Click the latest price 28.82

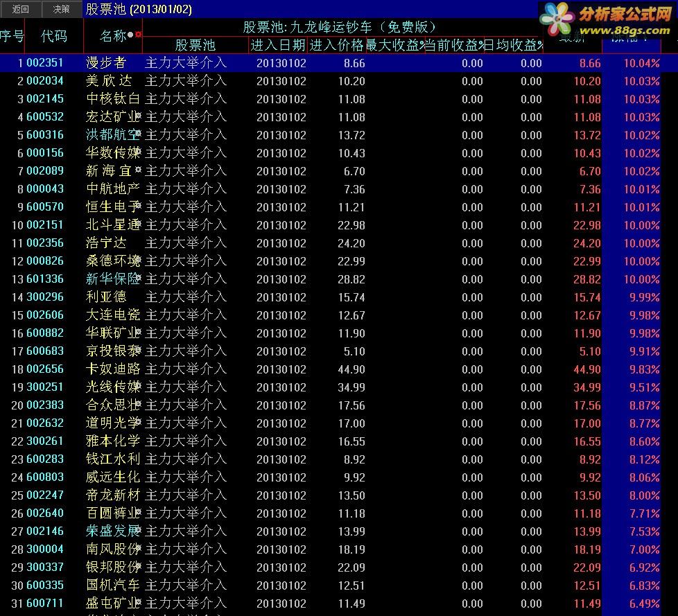587,279
